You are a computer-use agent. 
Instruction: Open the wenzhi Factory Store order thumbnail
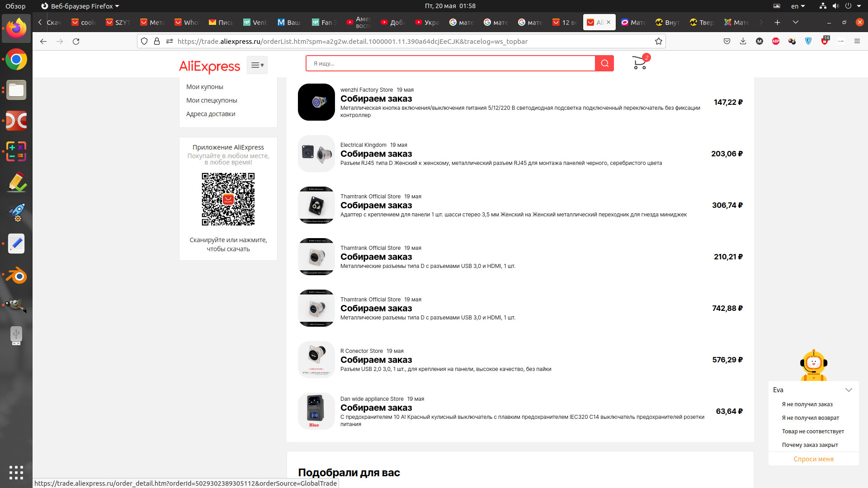(316, 102)
